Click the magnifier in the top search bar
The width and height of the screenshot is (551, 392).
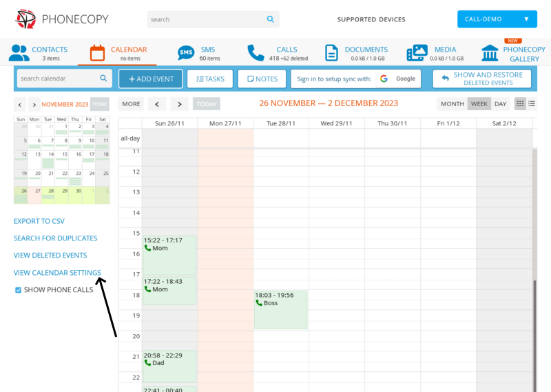(x=271, y=19)
